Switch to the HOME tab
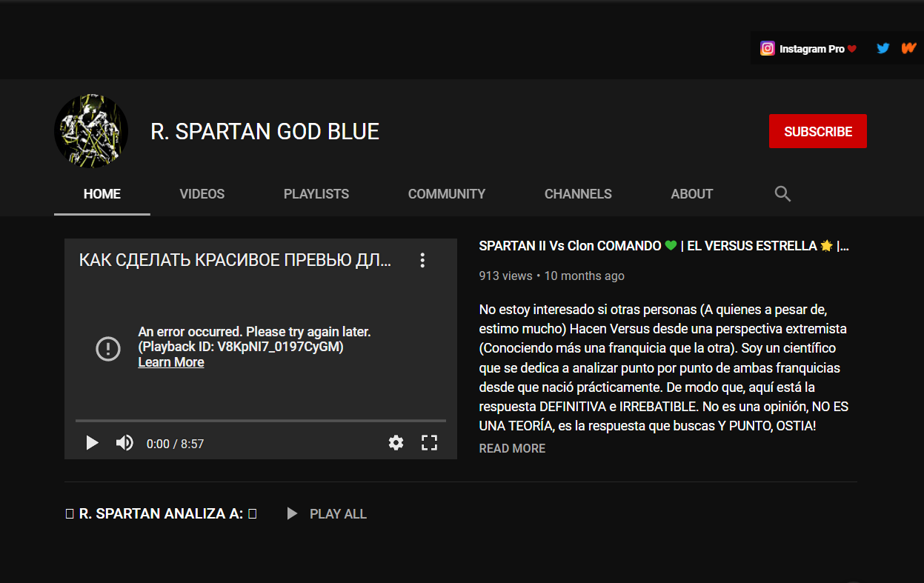This screenshot has width=924, height=583. [102, 194]
